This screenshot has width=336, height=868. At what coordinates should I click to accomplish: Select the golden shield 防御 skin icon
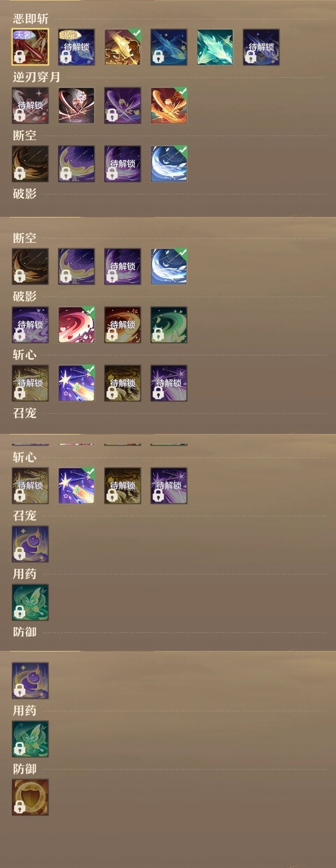point(30,797)
